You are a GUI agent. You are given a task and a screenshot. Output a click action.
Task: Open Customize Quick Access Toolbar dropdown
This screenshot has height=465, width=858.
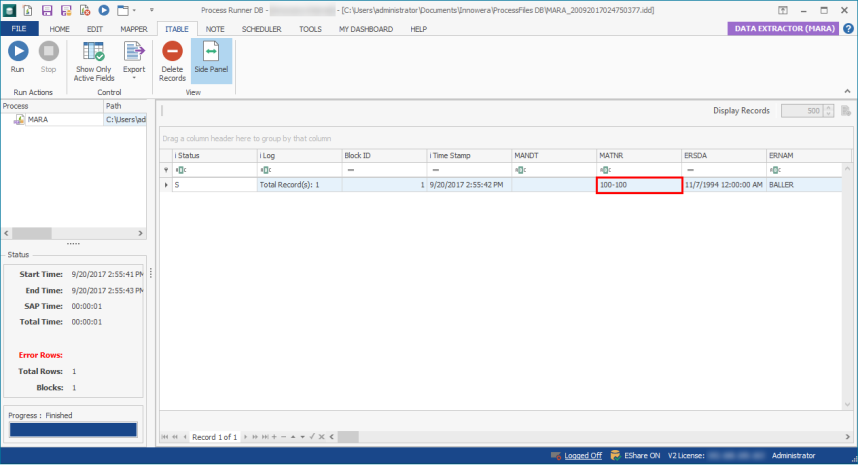(152, 10)
